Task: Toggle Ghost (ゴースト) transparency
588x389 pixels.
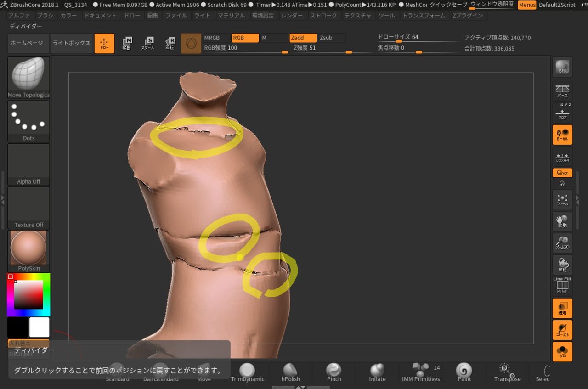Action: tap(562, 330)
